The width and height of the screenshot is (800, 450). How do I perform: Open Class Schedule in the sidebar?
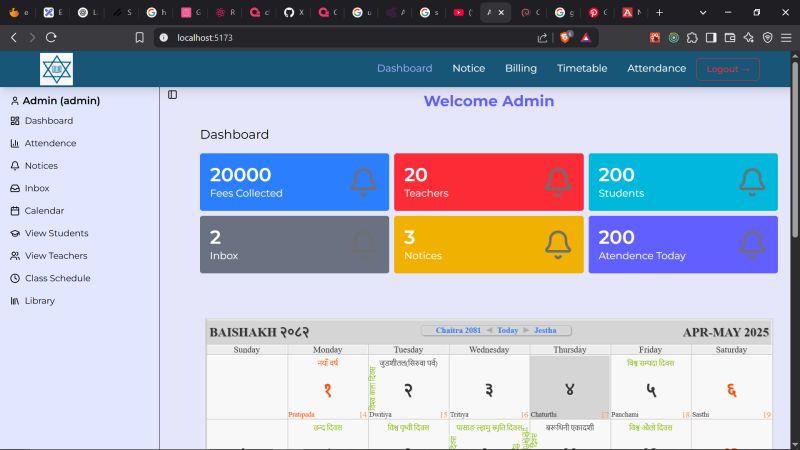pyautogui.click(x=51, y=278)
